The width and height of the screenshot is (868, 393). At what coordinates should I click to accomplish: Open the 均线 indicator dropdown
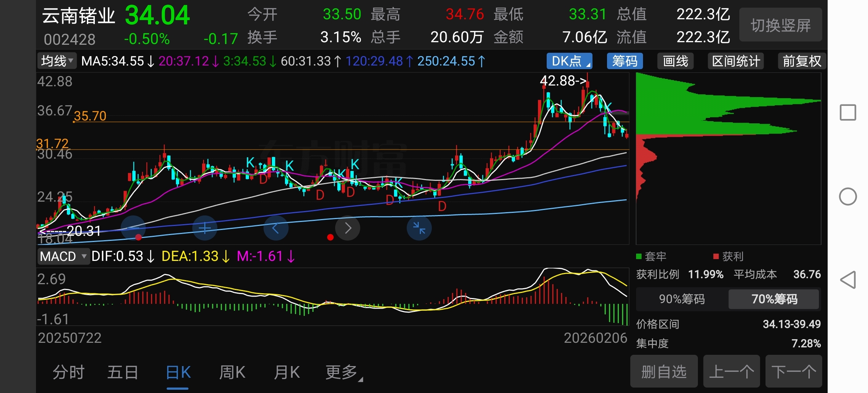[x=57, y=61]
